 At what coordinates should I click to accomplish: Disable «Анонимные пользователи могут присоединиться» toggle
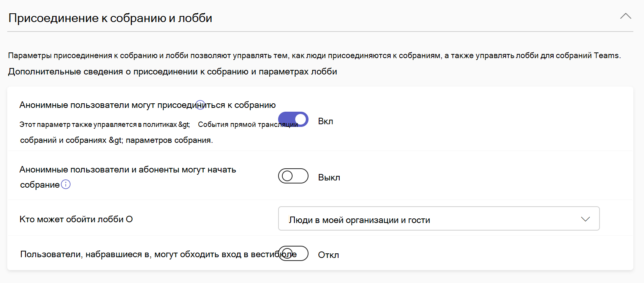[x=293, y=119]
